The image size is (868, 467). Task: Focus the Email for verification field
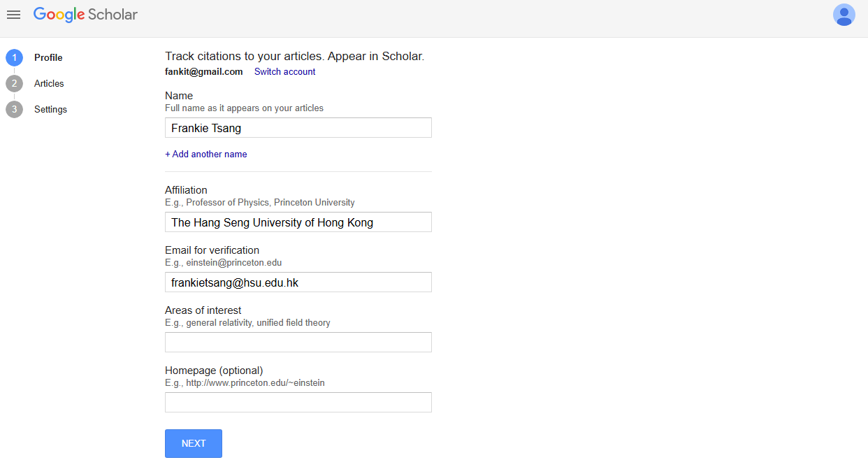click(298, 282)
